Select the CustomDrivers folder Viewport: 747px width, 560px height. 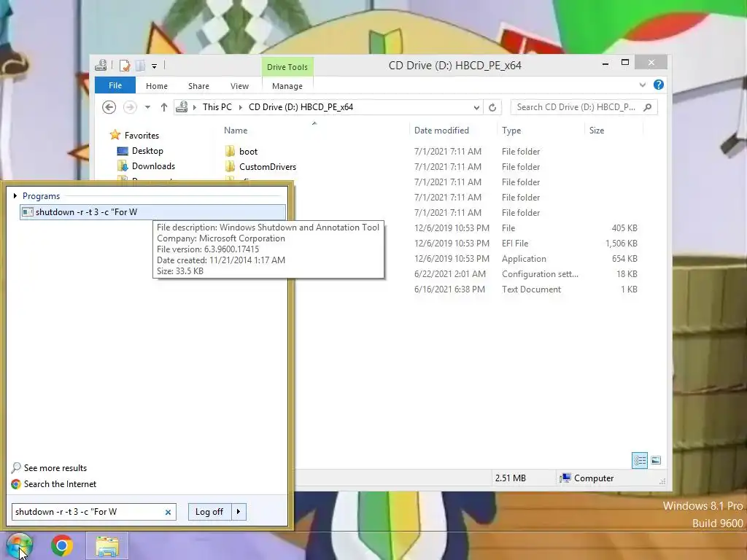click(268, 167)
